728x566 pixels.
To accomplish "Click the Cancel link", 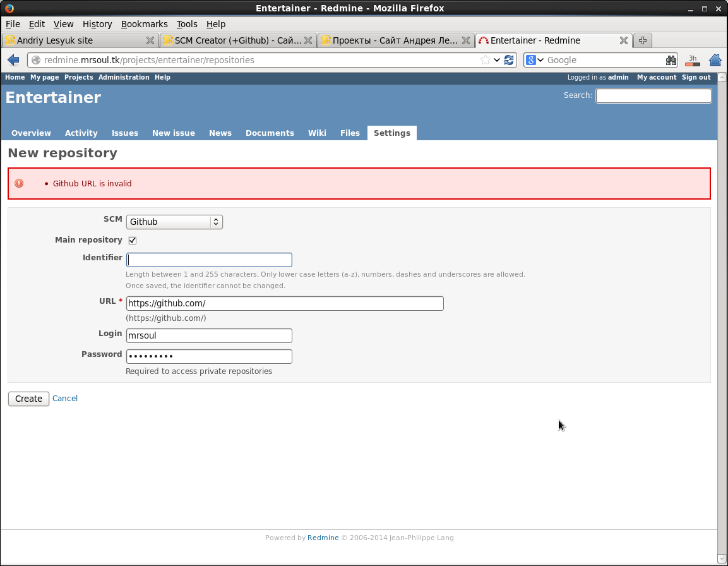I will (x=65, y=398).
